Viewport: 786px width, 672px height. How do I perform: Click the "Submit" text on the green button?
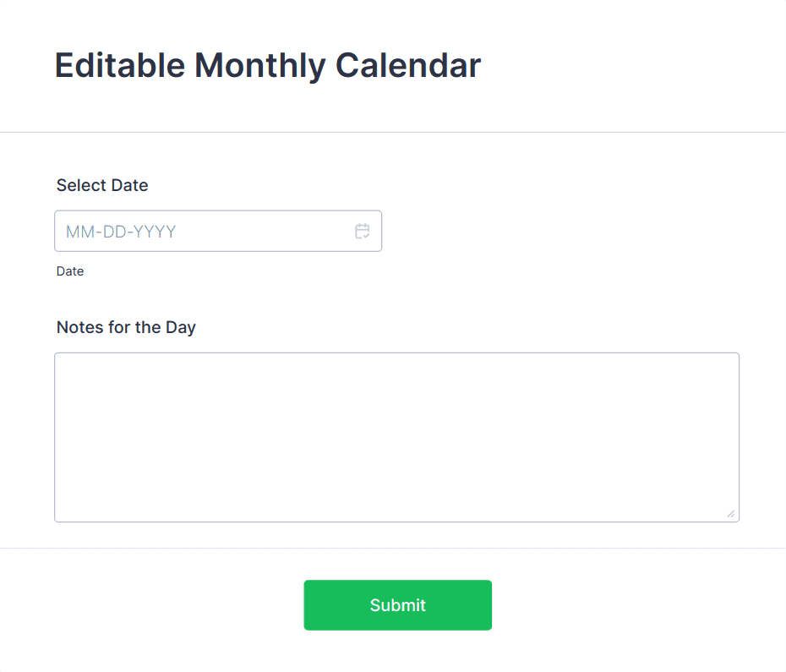[397, 605]
